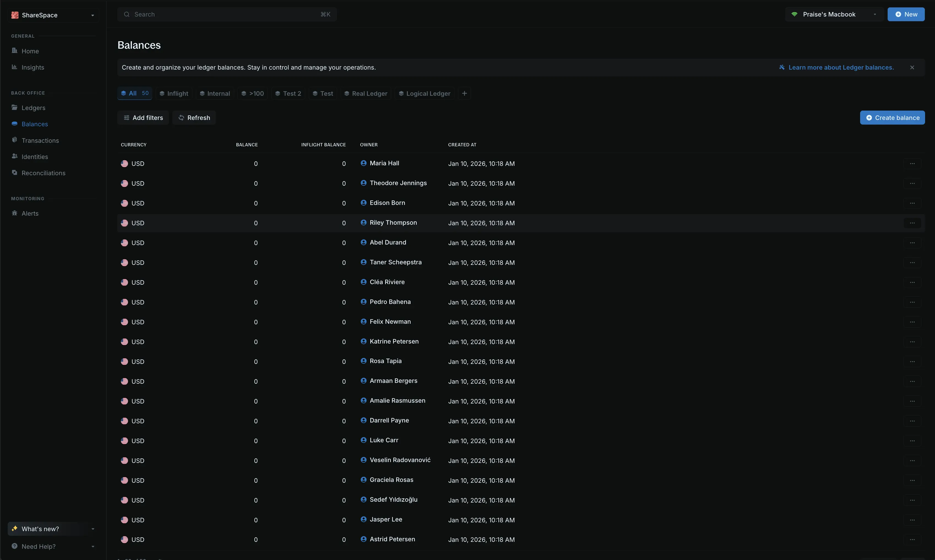Viewport: 935px width, 560px height.
Task: Click the plus icon to add tab
Action: click(x=464, y=94)
